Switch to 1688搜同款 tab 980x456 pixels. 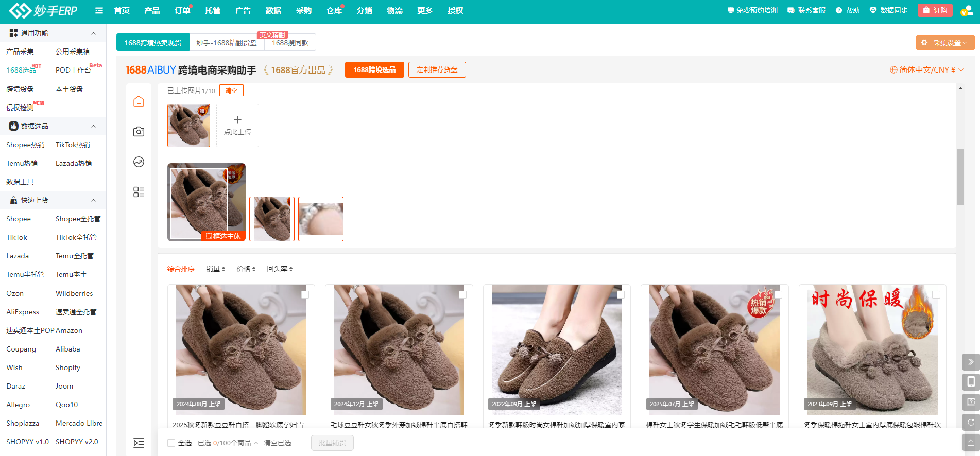pos(290,43)
